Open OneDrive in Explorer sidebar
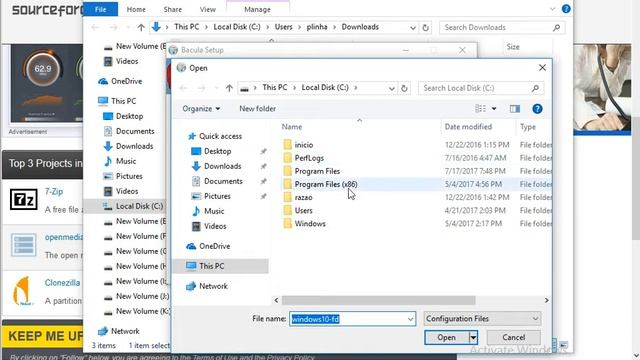 127,81
